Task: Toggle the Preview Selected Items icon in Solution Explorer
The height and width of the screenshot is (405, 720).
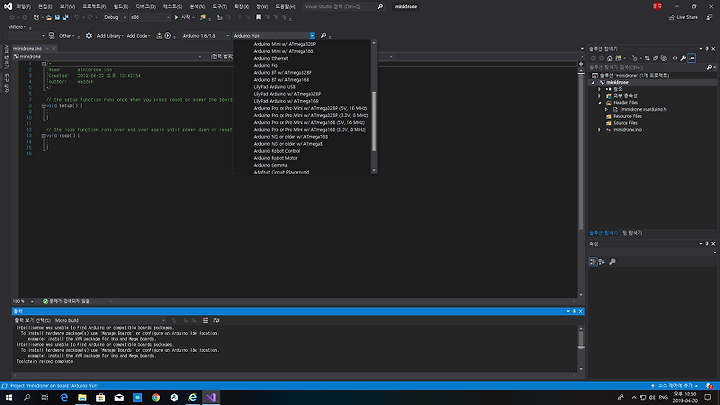Action: pyautogui.click(x=692, y=58)
